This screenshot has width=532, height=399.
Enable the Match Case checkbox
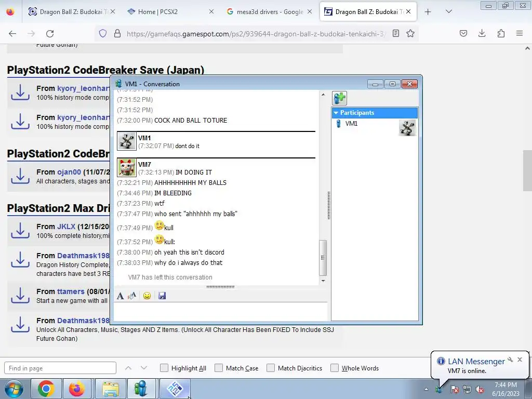(x=219, y=368)
